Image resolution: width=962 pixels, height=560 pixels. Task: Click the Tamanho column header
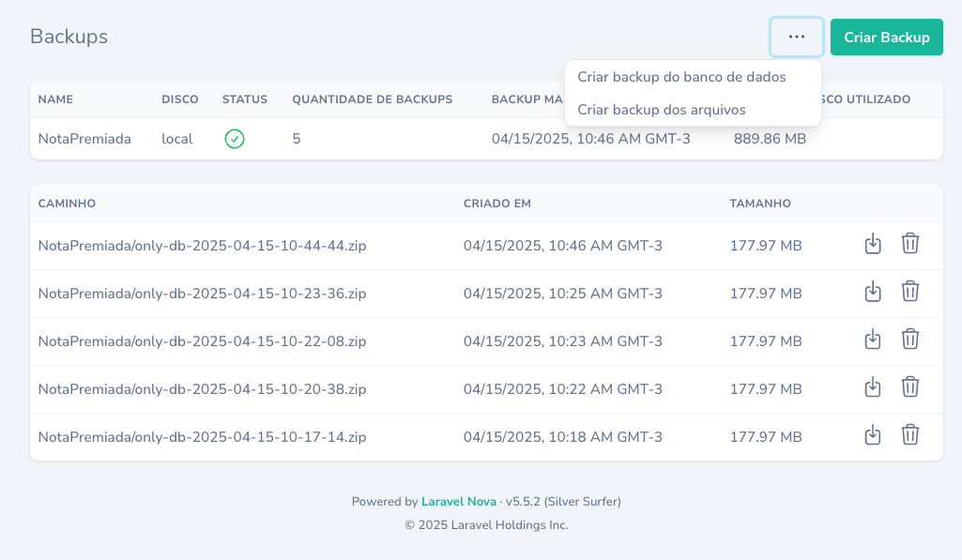tap(760, 204)
